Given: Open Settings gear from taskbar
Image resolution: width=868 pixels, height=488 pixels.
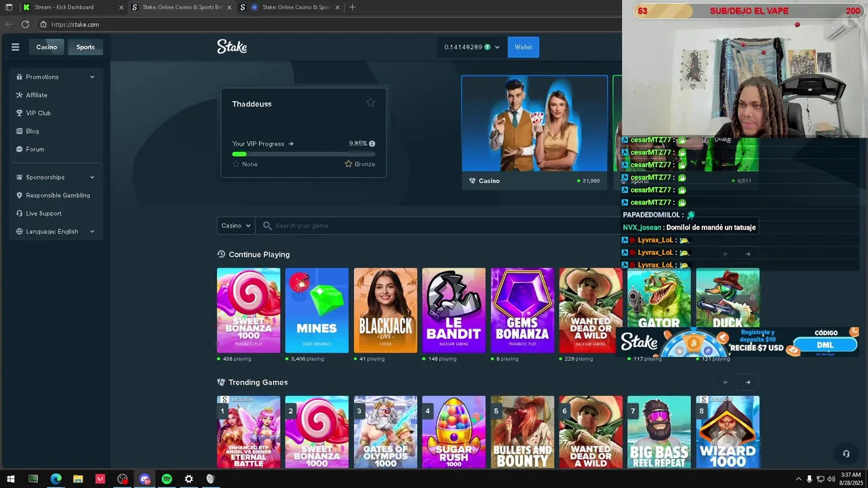Looking at the screenshot, I should (x=189, y=479).
